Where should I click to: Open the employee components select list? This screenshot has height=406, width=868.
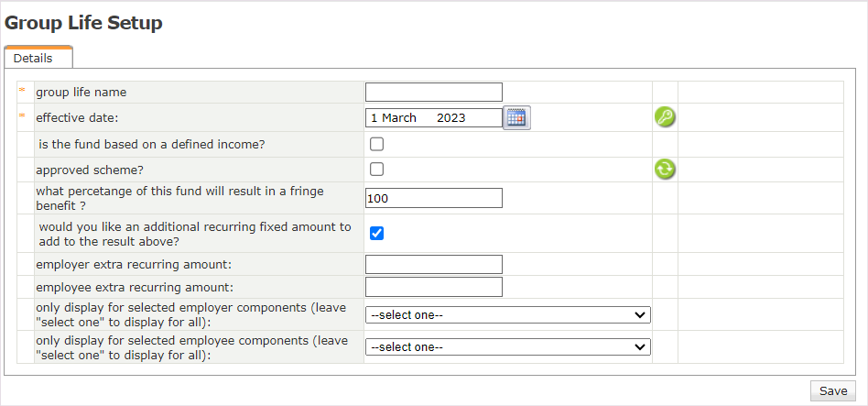point(507,347)
